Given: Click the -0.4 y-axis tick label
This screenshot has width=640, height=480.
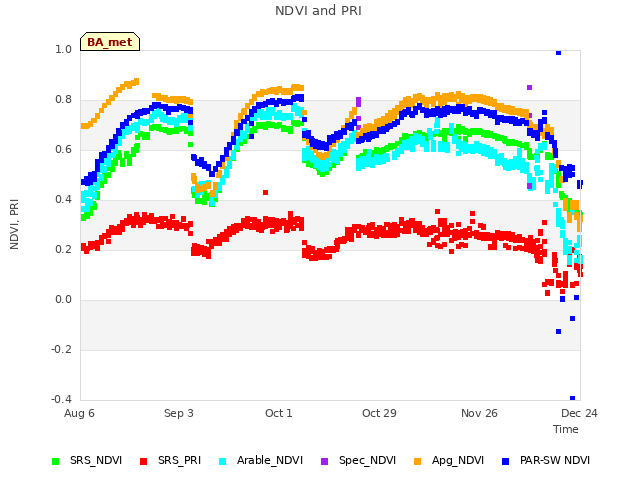Looking at the screenshot, I should tap(61, 399).
